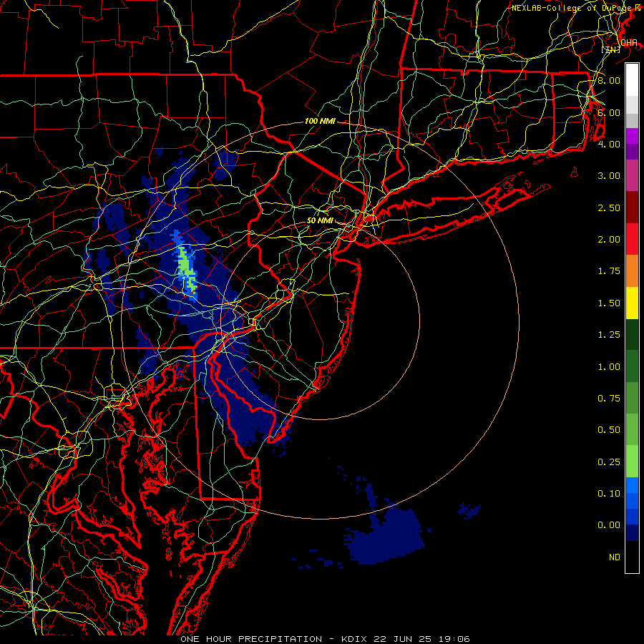Click the ONE HOUR PRECIPITATION title text
644x644 pixels.
(x=251, y=639)
